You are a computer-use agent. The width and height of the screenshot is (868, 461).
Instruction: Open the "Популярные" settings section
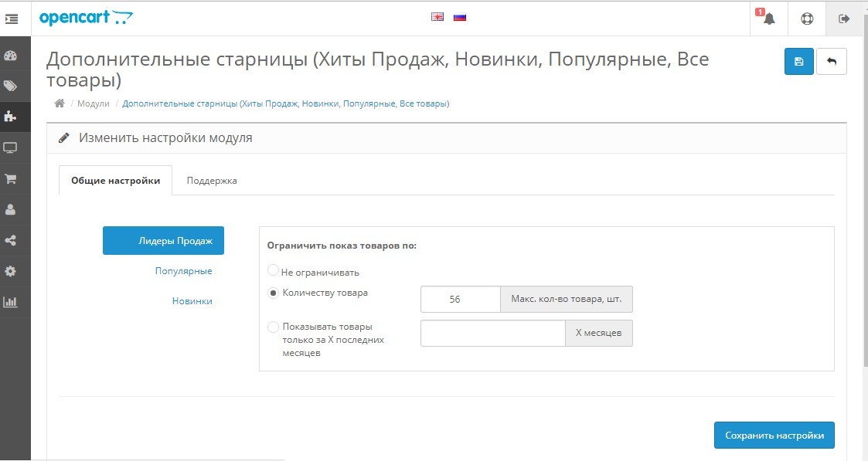(184, 271)
